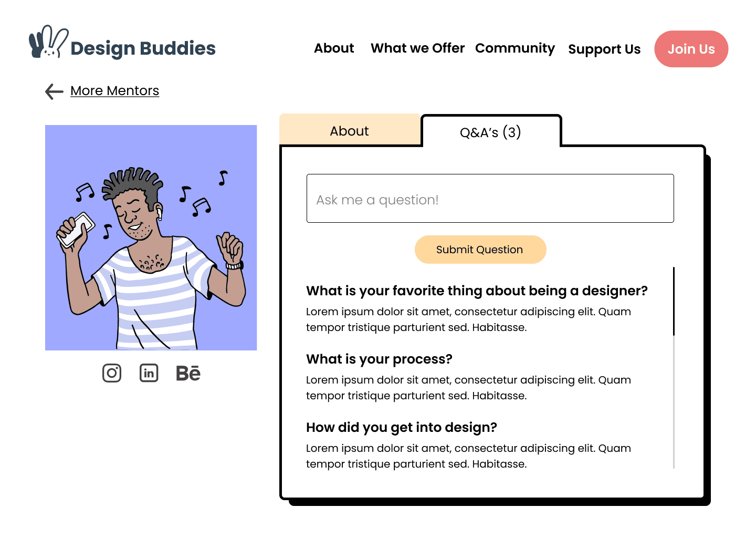
Task: Open the Support Us page
Action: 604,49
